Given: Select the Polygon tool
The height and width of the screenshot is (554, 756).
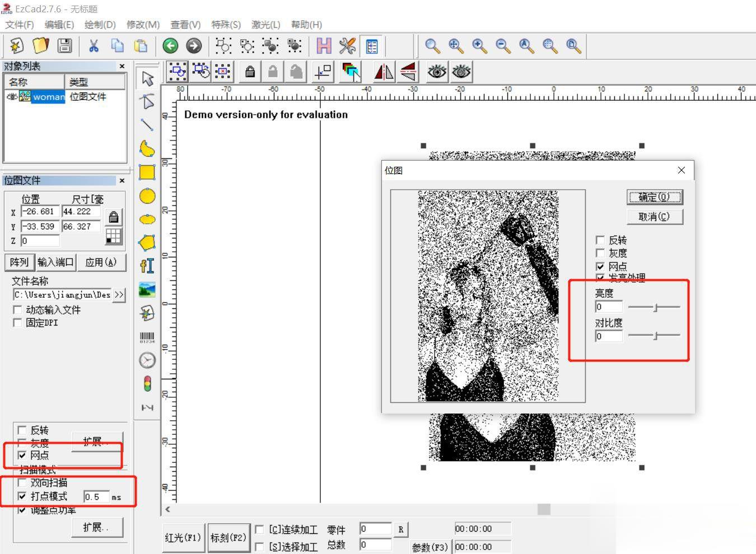Looking at the screenshot, I should coord(147,243).
